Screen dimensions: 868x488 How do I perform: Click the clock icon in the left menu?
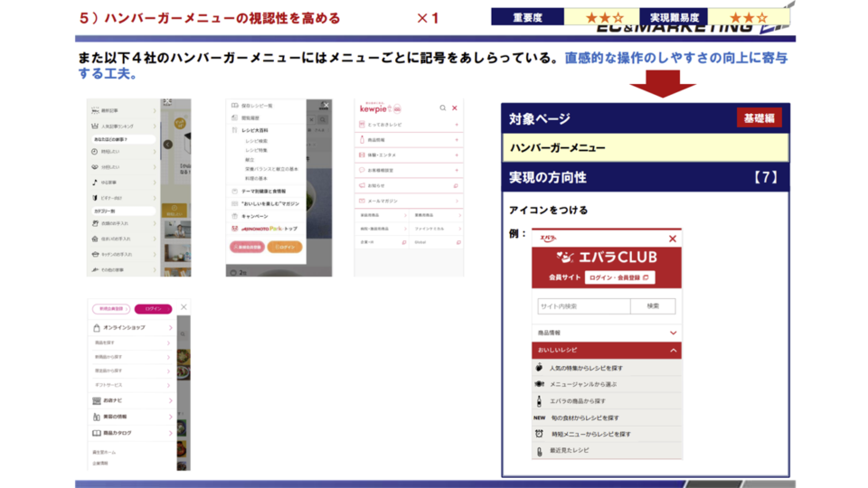click(95, 152)
